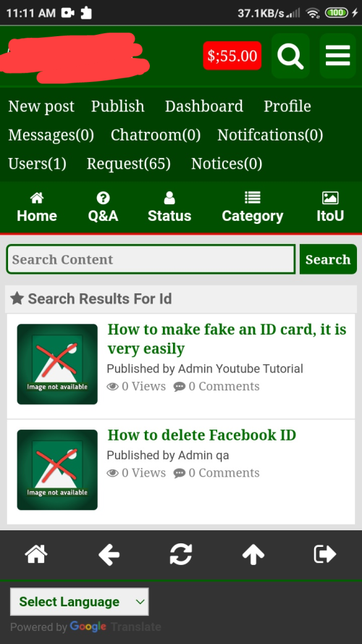Open the Request(65) menu link
This screenshot has height=644, width=362.
coord(128,164)
